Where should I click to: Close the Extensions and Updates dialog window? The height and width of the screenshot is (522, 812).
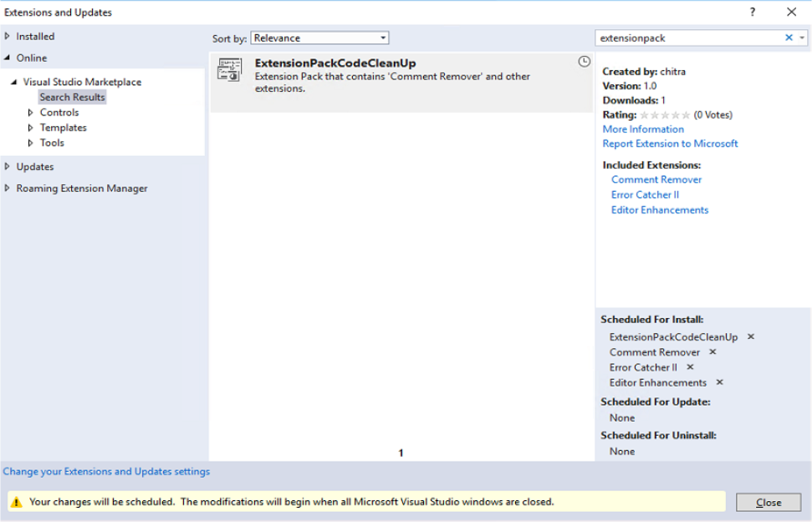[x=791, y=12]
